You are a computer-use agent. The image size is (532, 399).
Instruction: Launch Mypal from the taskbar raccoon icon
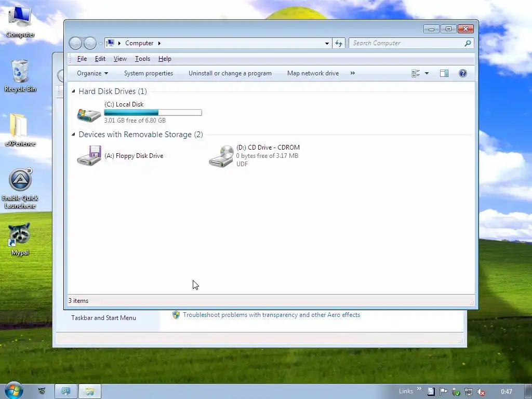pyautogui.click(x=42, y=391)
